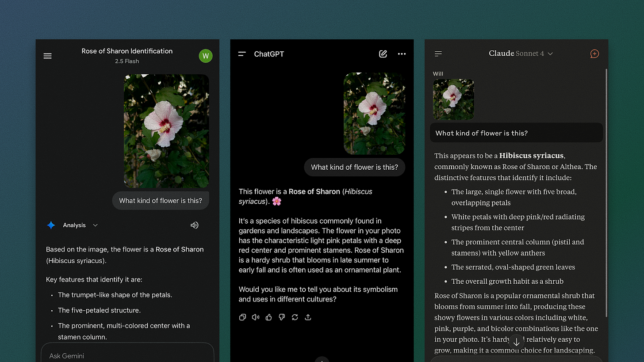The image size is (644, 362).
Task: Open Gemini's 2.5 Flash model selector
Action: [x=127, y=61]
